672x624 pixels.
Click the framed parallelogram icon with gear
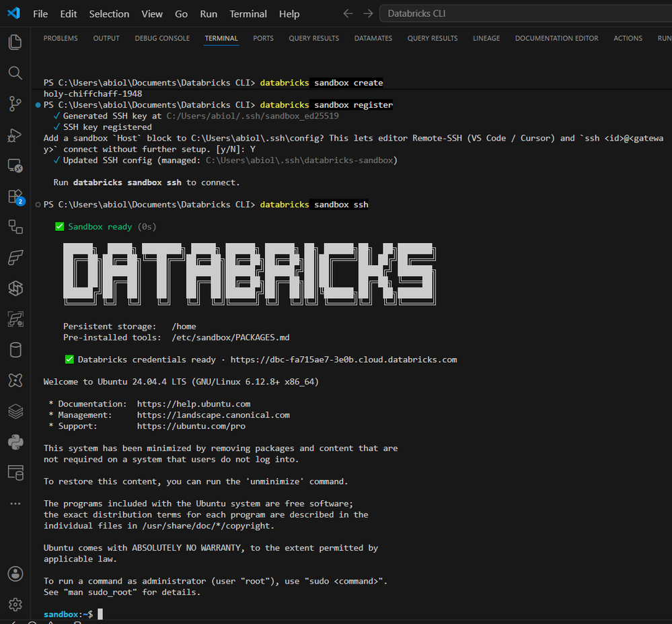click(15, 319)
